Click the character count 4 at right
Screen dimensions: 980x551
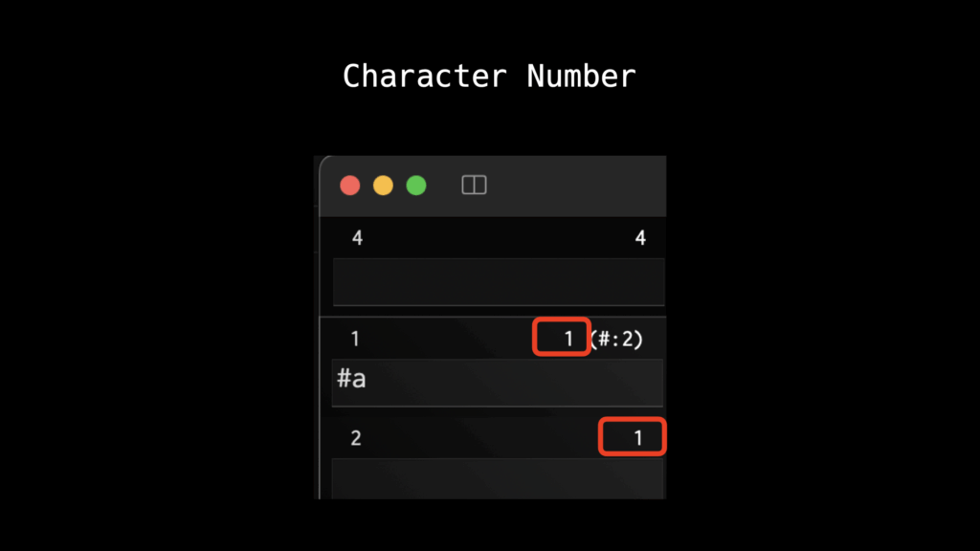(x=640, y=238)
